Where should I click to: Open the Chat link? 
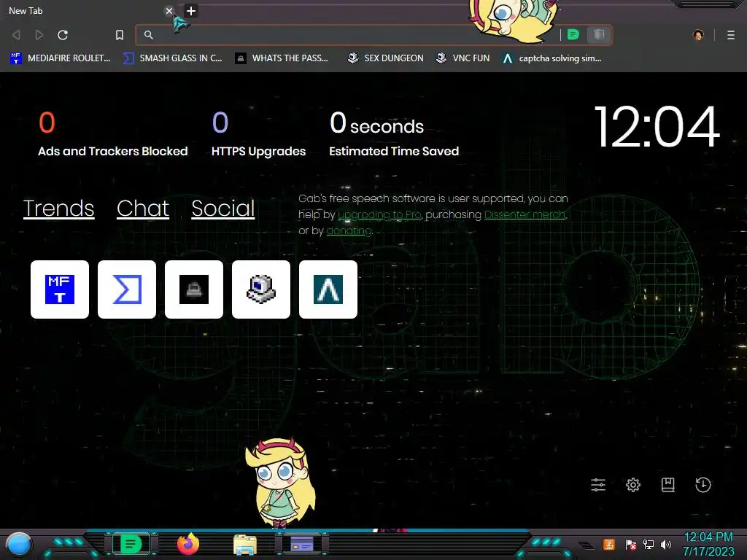143,208
